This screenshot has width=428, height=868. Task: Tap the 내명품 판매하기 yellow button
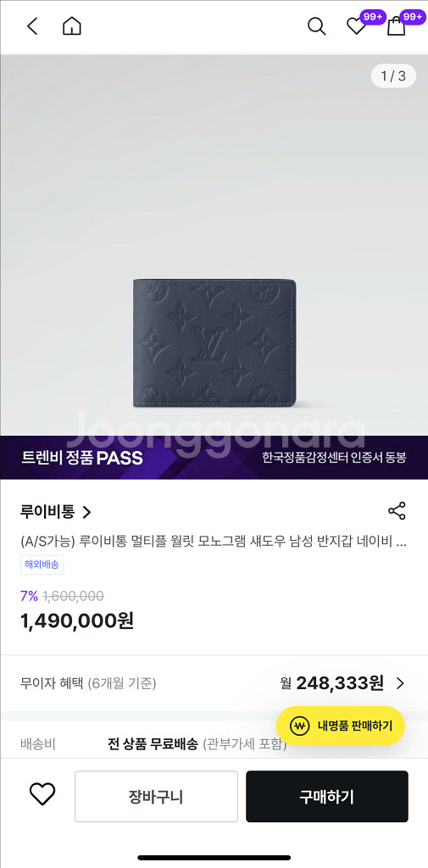341,726
